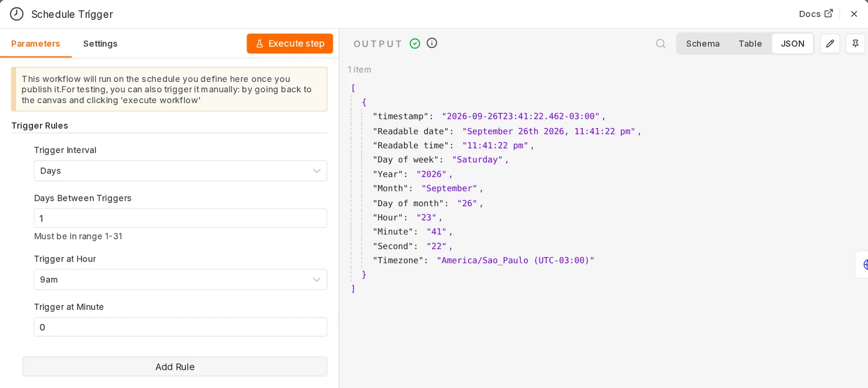Viewport: 868px width, 388px height.
Task: Click the Schedule Trigger clock icon
Action: [x=17, y=14]
